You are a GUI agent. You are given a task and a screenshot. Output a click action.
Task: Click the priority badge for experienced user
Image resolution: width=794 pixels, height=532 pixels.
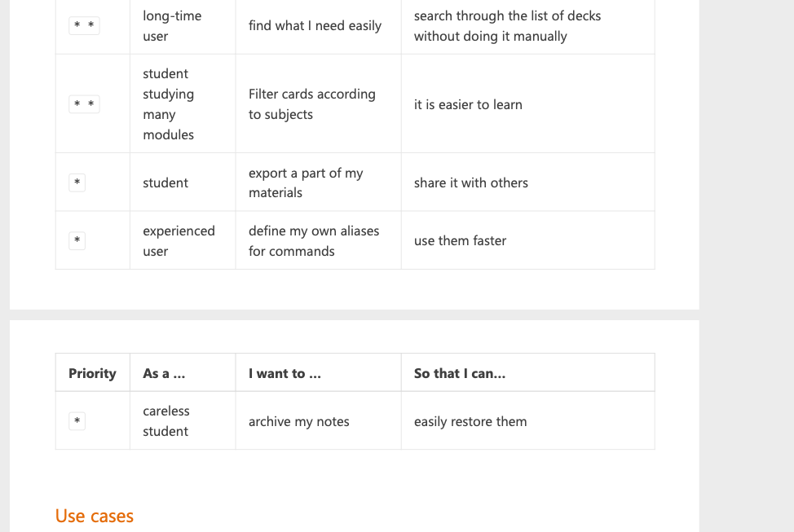coord(77,241)
